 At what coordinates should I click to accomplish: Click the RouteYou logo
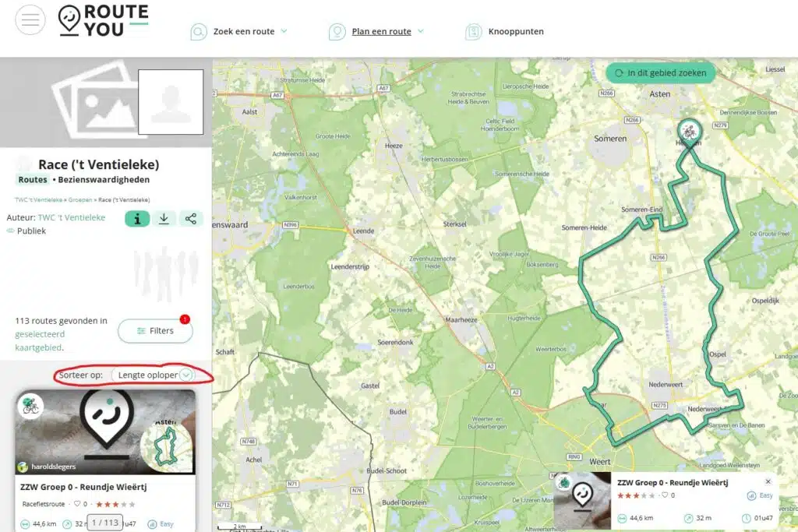click(x=104, y=20)
